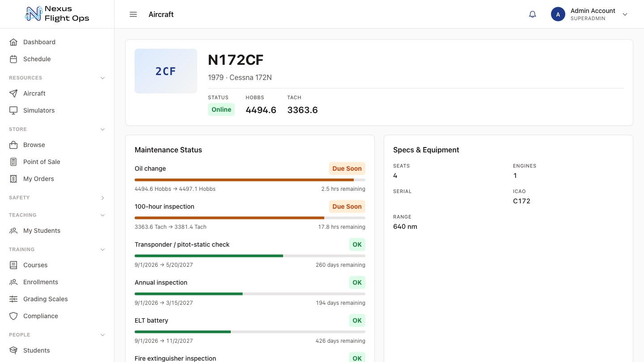644x362 pixels.
Task: Go to Dashboard in sidebar
Action: [x=57, y=42]
